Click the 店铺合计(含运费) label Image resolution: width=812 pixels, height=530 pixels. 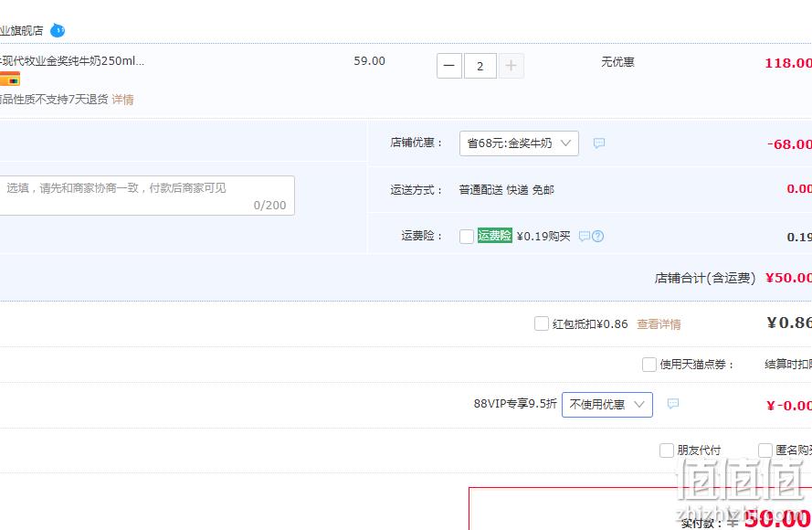pos(705,278)
